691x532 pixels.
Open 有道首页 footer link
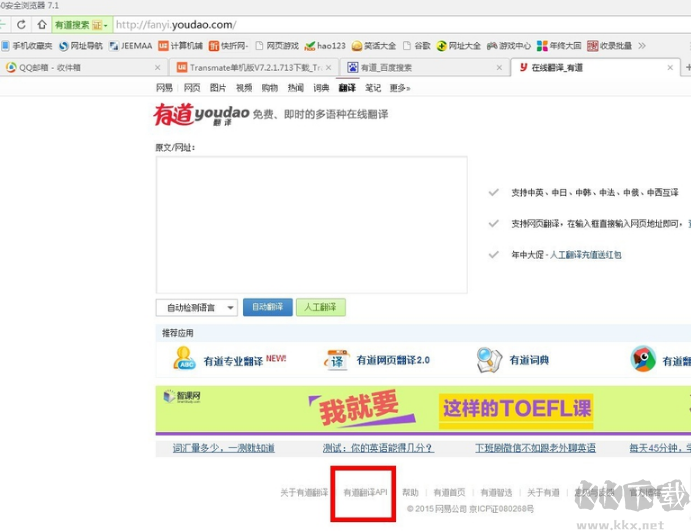(x=450, y=492)
